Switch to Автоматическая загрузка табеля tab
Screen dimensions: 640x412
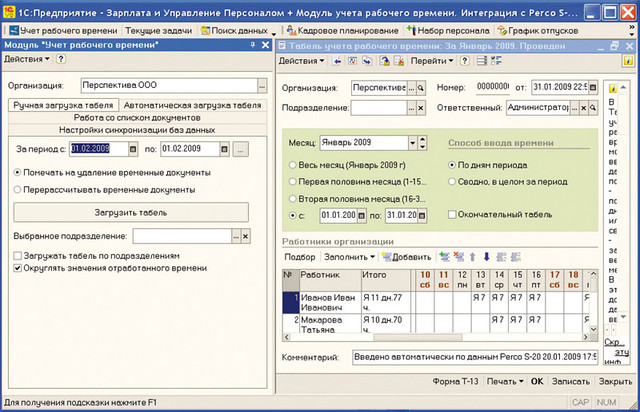coord(192,105)
